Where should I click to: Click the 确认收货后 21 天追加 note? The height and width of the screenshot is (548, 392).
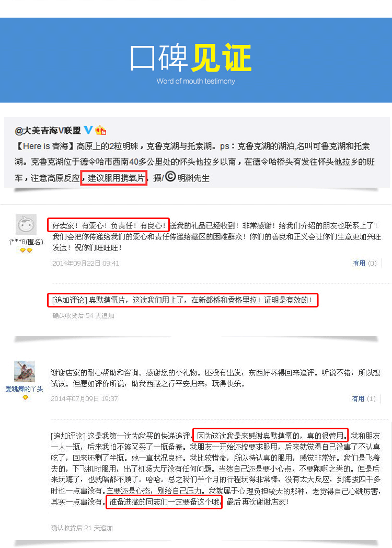[x=82, y=528]
